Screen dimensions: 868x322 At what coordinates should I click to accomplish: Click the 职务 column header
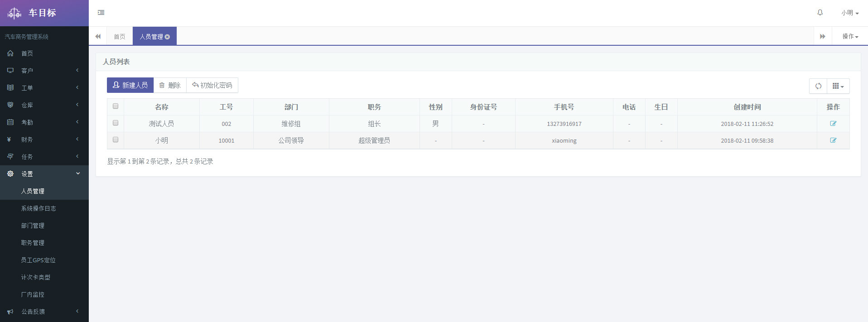(374, 107)
